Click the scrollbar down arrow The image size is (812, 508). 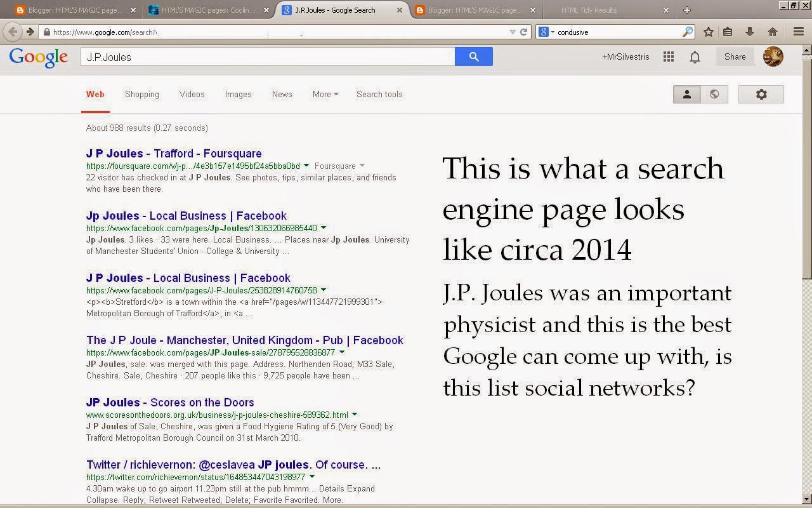(x=807, y=499)
